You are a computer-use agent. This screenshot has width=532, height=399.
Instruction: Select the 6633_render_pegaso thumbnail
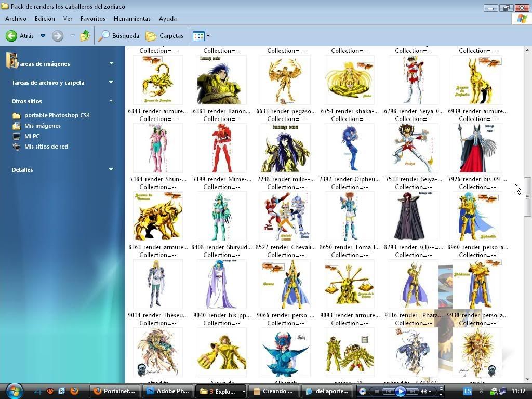(285, 80)
